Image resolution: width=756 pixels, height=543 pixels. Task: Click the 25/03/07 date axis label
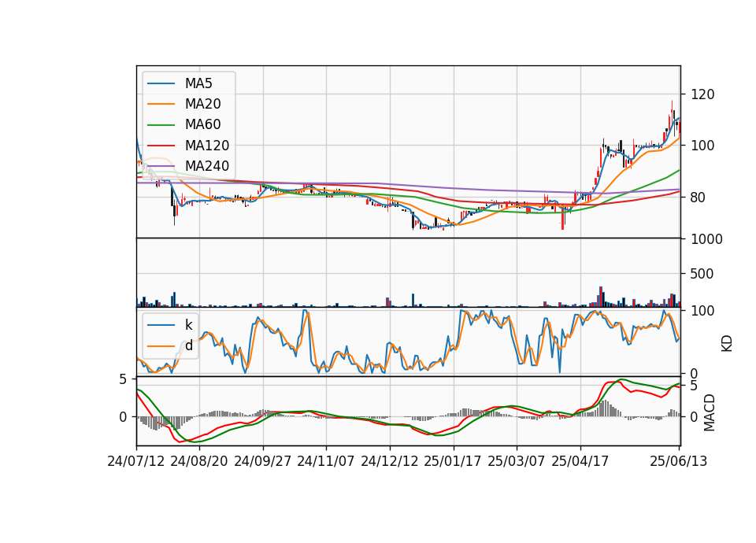[x=517, y=461]
